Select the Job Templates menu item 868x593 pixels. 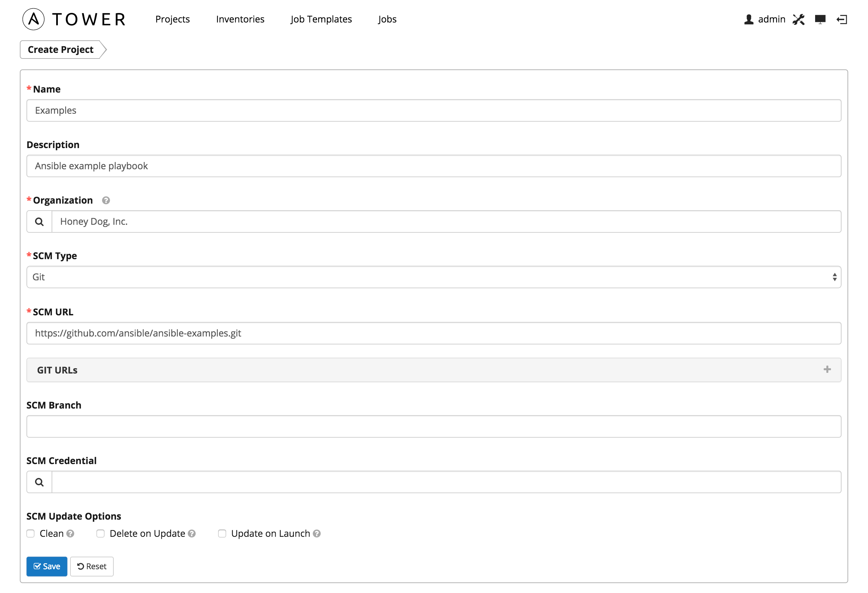(x=321, y=19)
